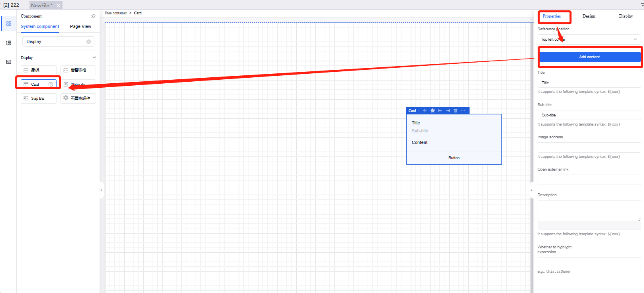Collapse the right panel with handle arrow
Screen dimensions: 644x293
(531, 190)
